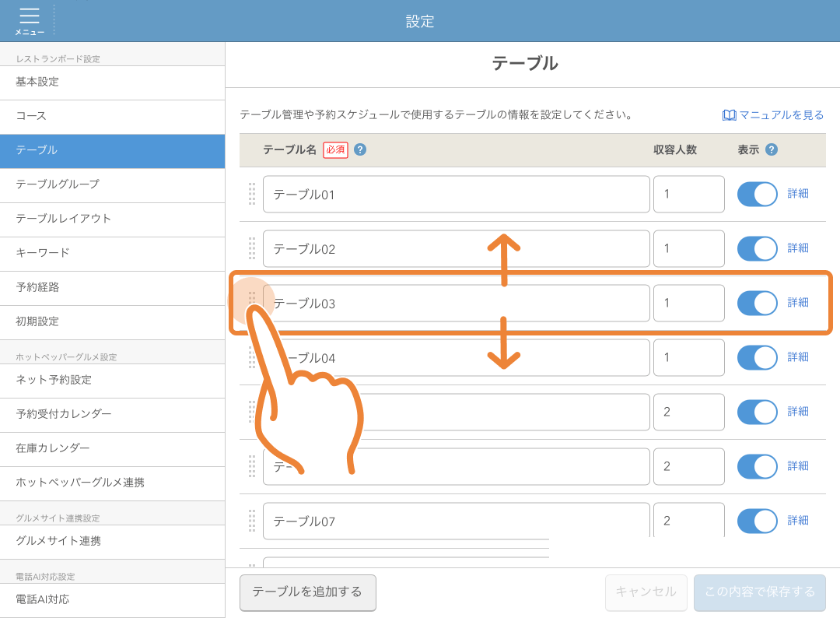Click the drag handle beside テーブル07
840x618 pixels.
tap(252, 521)
